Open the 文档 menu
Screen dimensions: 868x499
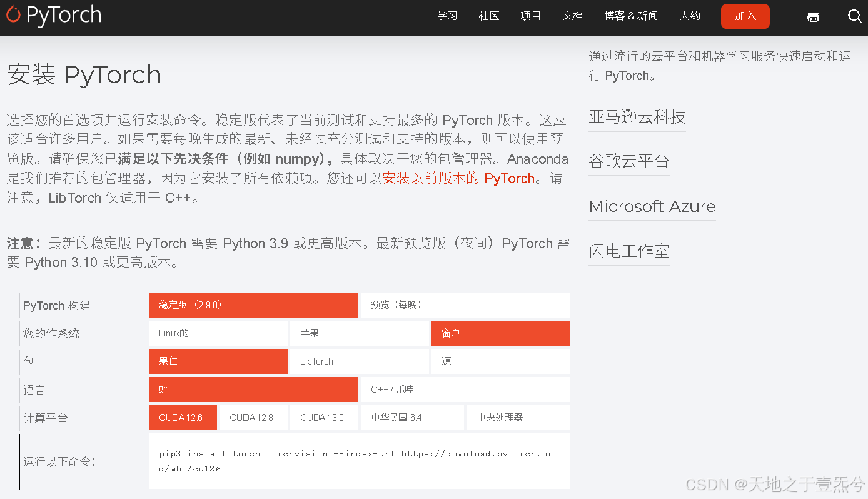573,16
